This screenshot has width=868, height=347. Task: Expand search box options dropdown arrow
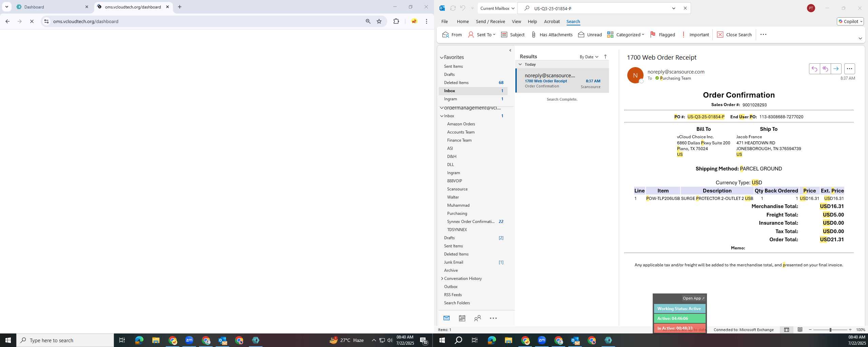tap(674, 8)
